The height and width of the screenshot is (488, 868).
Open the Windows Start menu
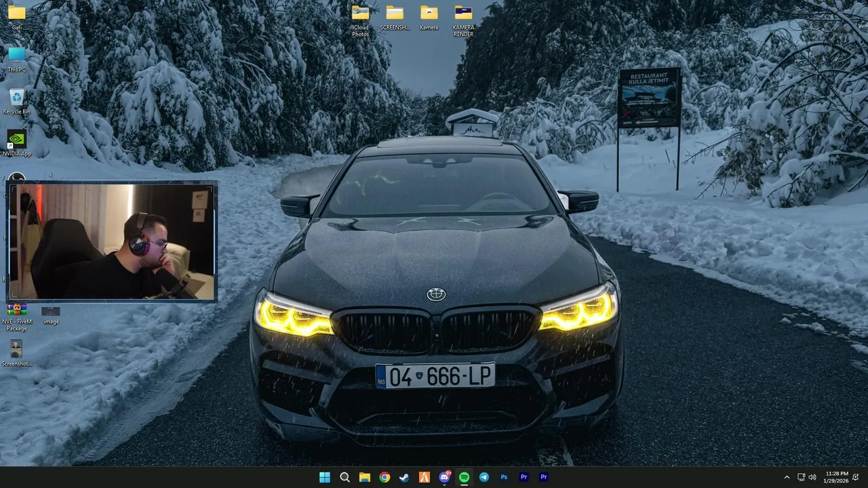pos(325,477)
